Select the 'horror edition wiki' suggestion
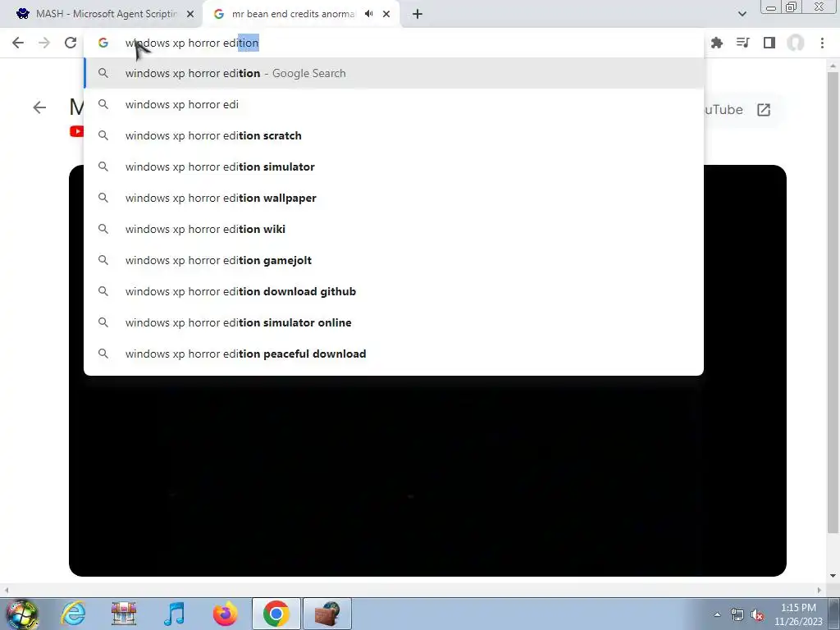Viewport: 840px width, 630px height. point(394,229)
